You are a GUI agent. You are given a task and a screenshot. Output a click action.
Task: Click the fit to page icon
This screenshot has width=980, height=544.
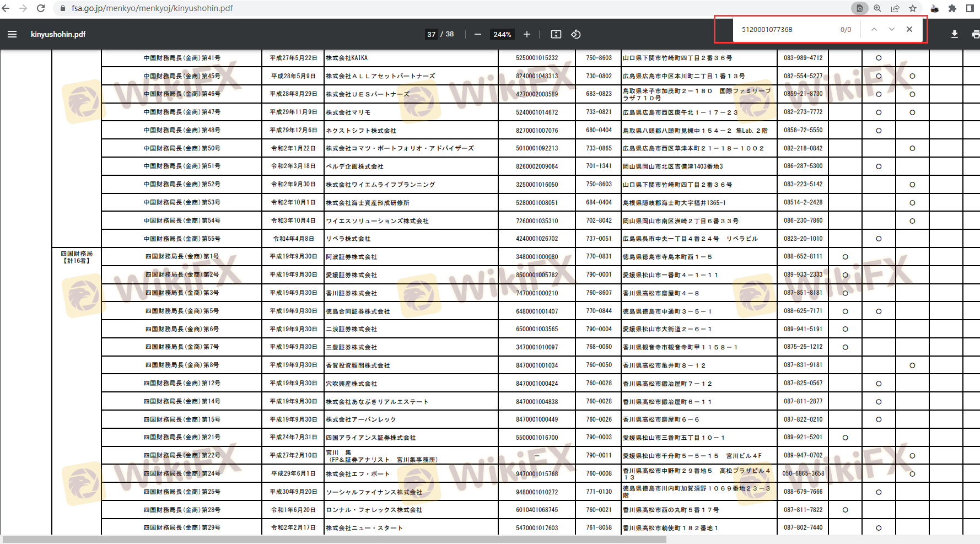click(556, 34)
